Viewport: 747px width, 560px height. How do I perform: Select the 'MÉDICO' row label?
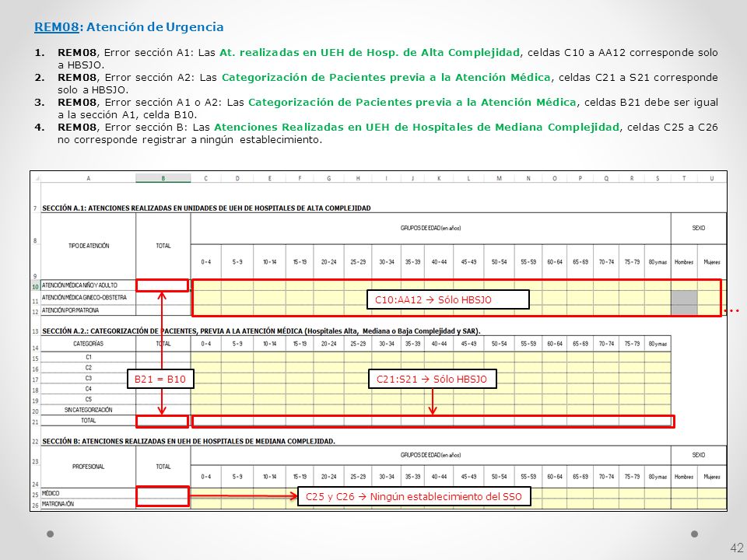coord(89,493)
